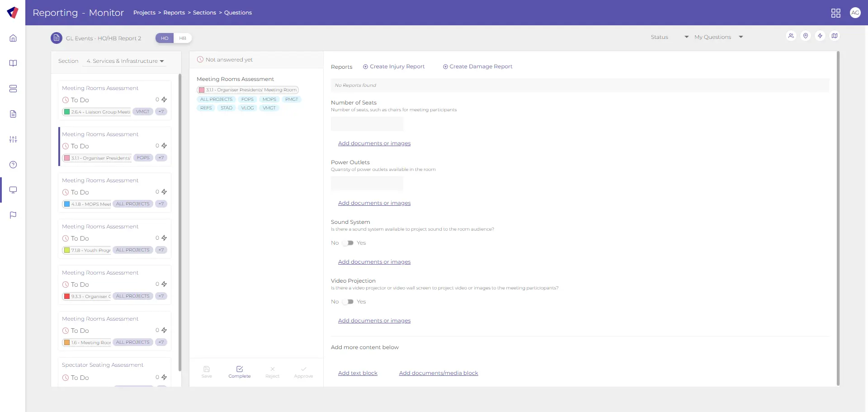This screenshot has height=412, width=868.
Task: Open the map icon at top right
Action: coord(835,36)
